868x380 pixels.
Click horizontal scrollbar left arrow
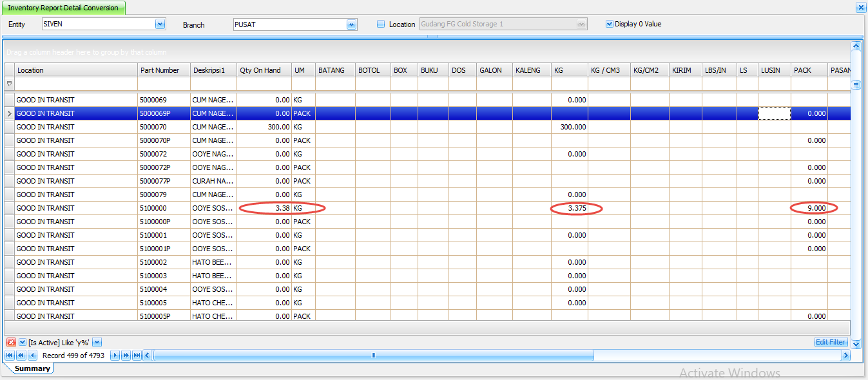(147, 356)
